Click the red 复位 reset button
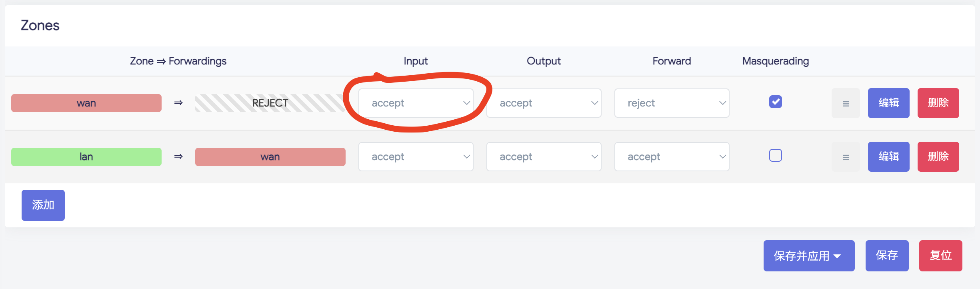980x289 pixels. (x=940, y=256)
